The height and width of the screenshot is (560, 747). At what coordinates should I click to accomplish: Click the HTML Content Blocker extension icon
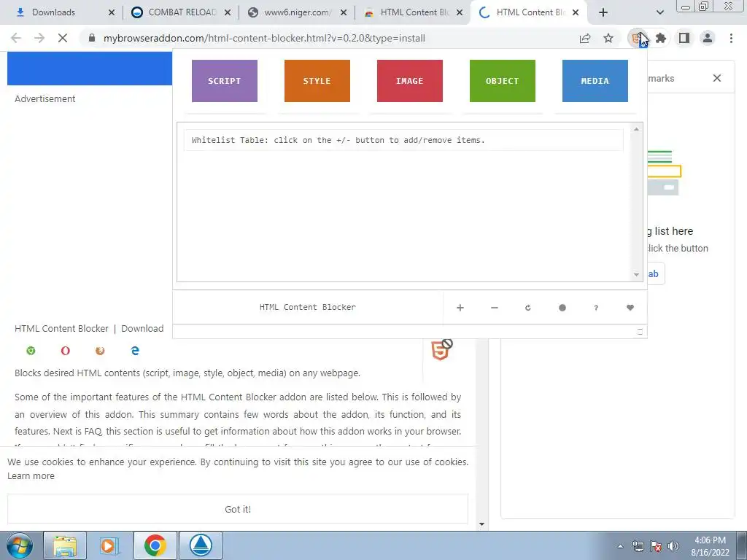(x=637, y=38)
